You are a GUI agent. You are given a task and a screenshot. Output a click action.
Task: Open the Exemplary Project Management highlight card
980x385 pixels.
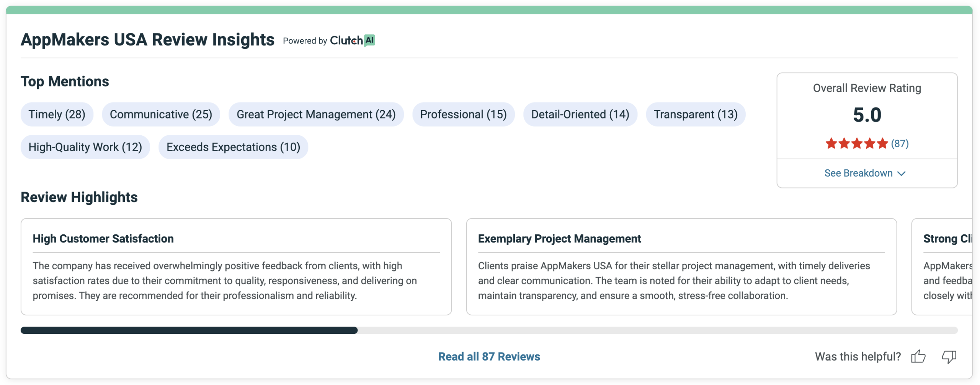coord(681,267)
